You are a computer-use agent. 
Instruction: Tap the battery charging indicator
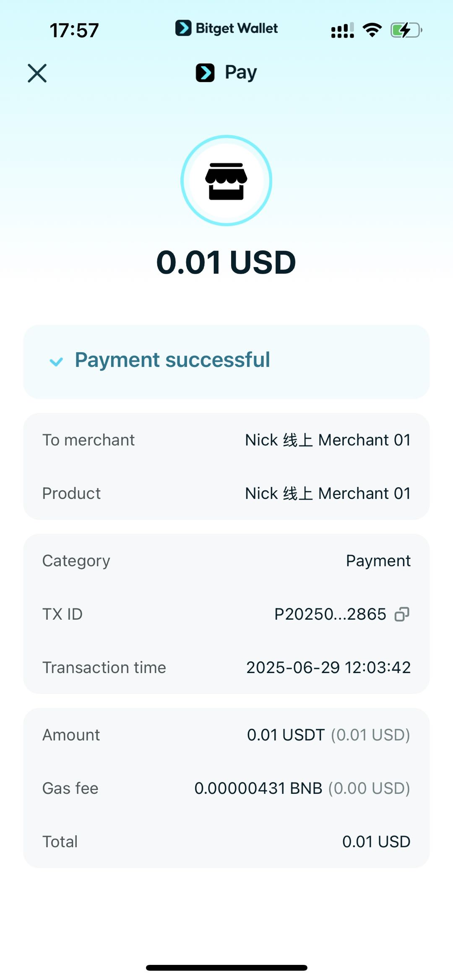point(406,30)
